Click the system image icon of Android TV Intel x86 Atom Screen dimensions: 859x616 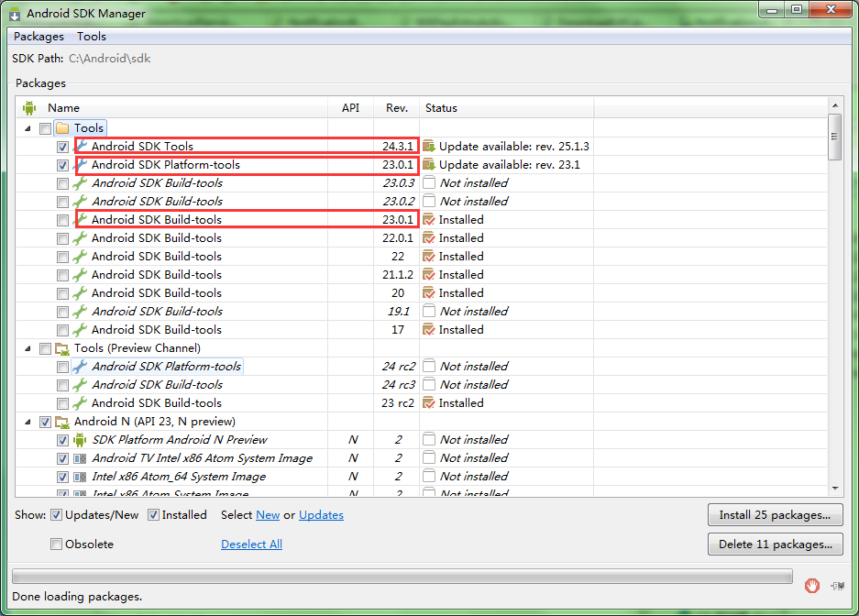click(80, 458)
